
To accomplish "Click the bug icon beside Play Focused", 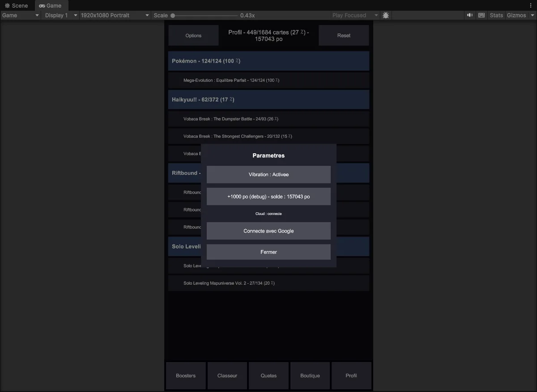I will tap(386, 15).
